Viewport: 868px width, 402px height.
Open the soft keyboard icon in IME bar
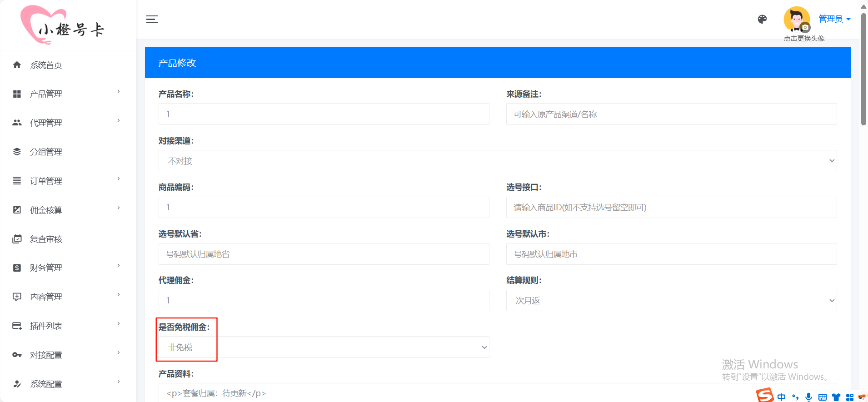822,397
